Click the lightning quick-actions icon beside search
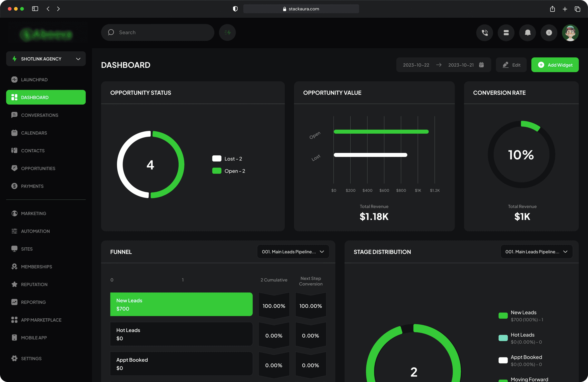This screenshot has height=382, width=588. [x=227, y=32]
